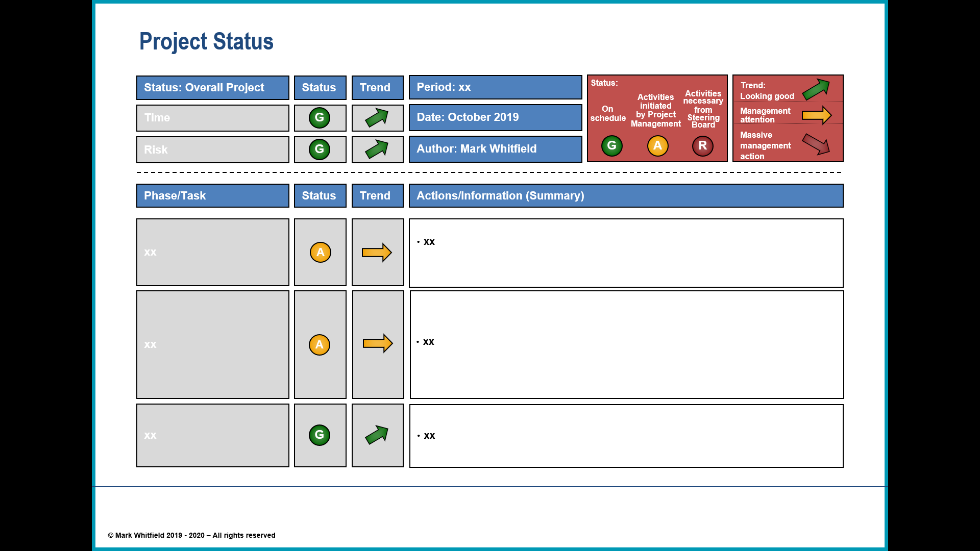This screenshot has height=551, width=980.
Task: Click the green G status icon for Risk
Action: (320, 149)
